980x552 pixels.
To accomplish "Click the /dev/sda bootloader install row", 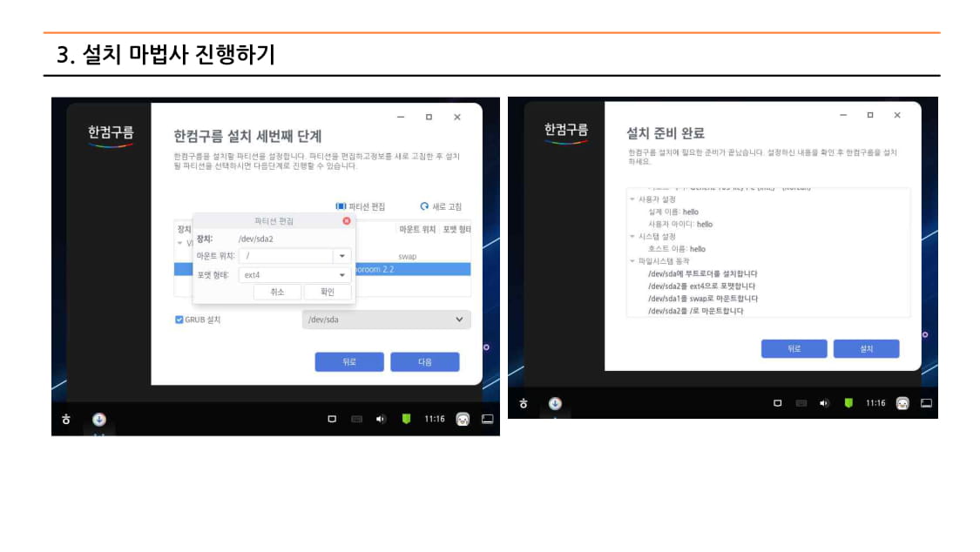I will pos(702,273).
